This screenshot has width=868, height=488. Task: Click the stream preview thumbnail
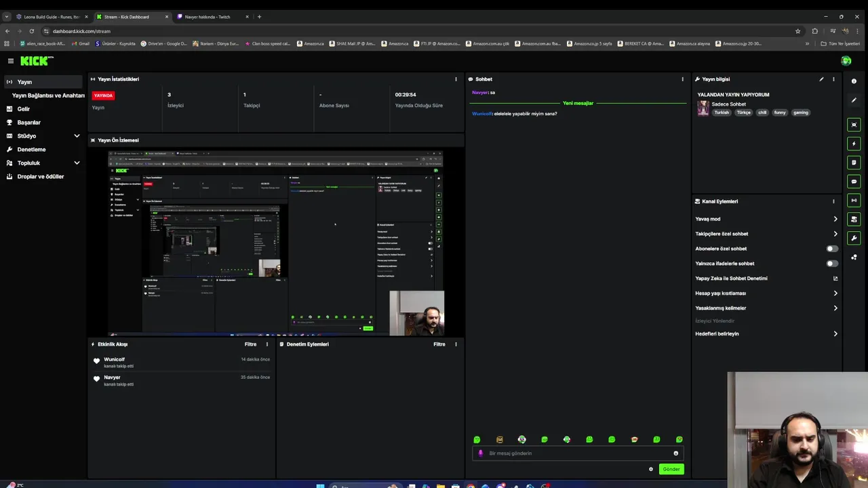(276, 243)
